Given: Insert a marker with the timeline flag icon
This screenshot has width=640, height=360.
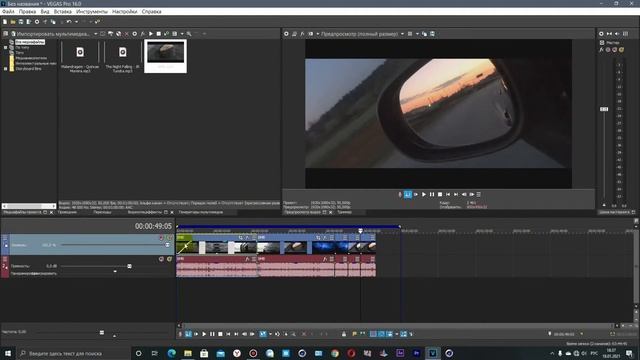Looking at the screenshot, I should click(x=354, y=334).
